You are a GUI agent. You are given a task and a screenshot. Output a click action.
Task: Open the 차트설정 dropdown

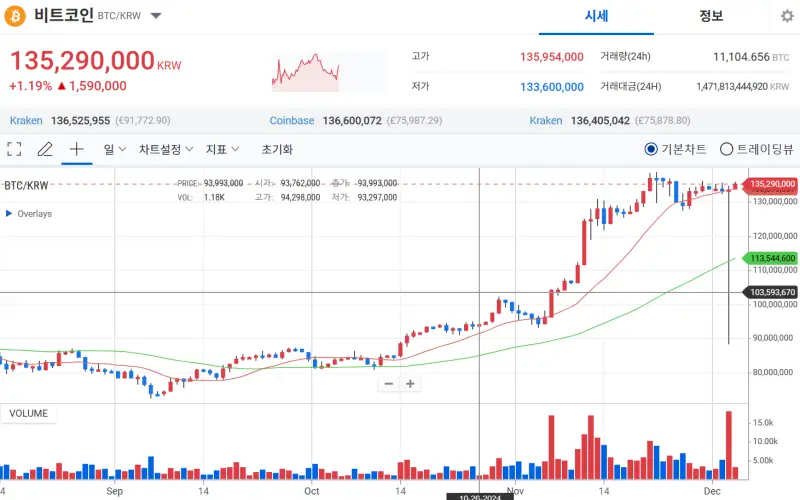pos(166,149)
